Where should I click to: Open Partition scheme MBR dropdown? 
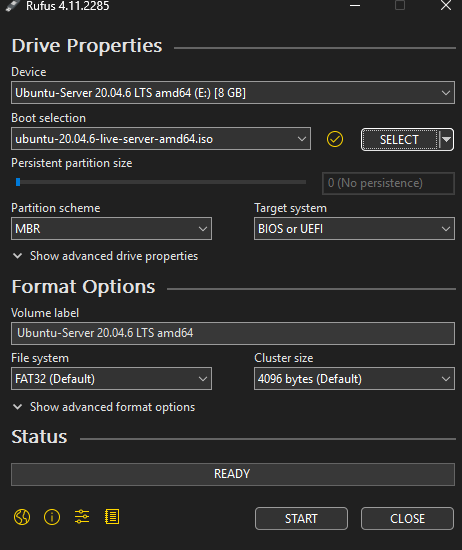[x=112, y=229]
